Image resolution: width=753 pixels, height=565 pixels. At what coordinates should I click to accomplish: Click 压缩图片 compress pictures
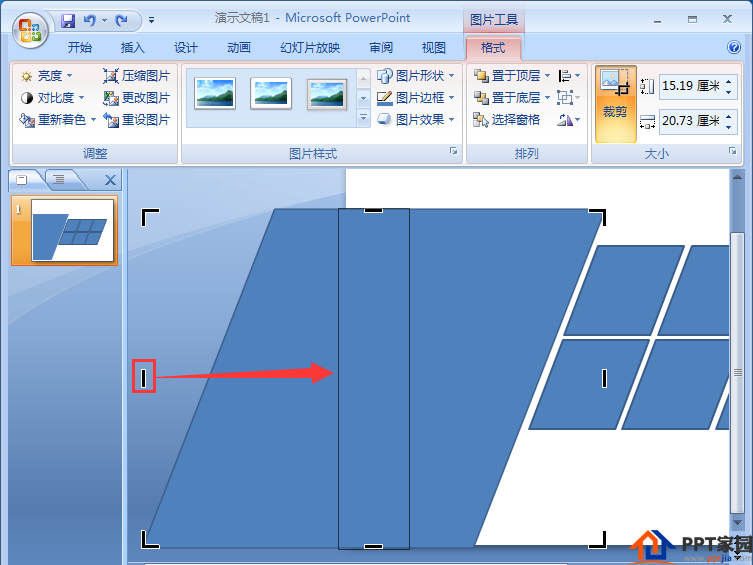tap(137, 76)
